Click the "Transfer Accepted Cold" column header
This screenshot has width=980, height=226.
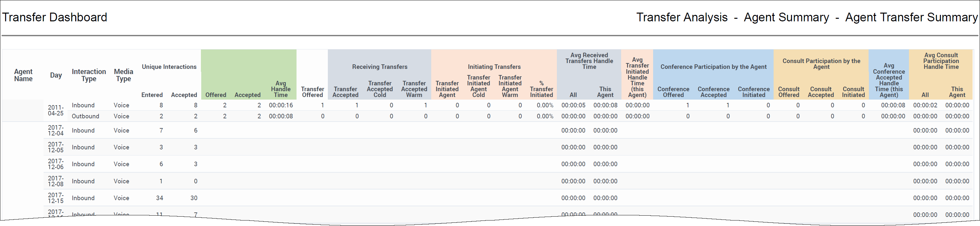(380, 89)
